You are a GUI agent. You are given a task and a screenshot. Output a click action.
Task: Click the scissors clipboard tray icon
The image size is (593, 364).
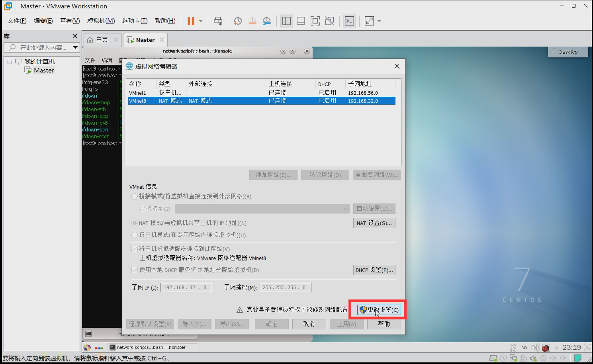pos(513,348)
